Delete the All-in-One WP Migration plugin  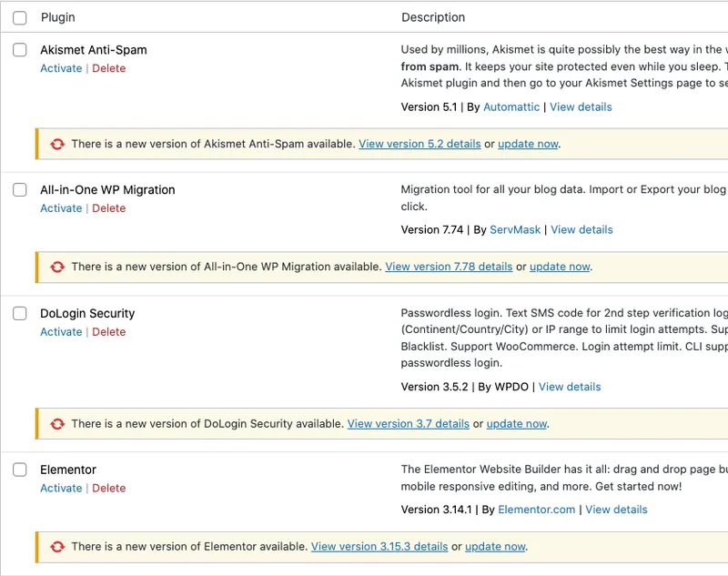(108, 208)
